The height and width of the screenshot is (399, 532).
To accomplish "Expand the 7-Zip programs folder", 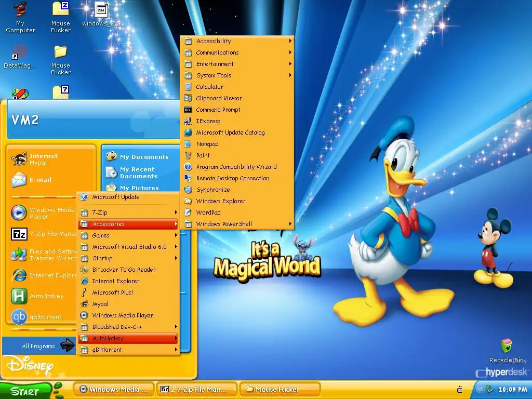I will tap(128, 212).
